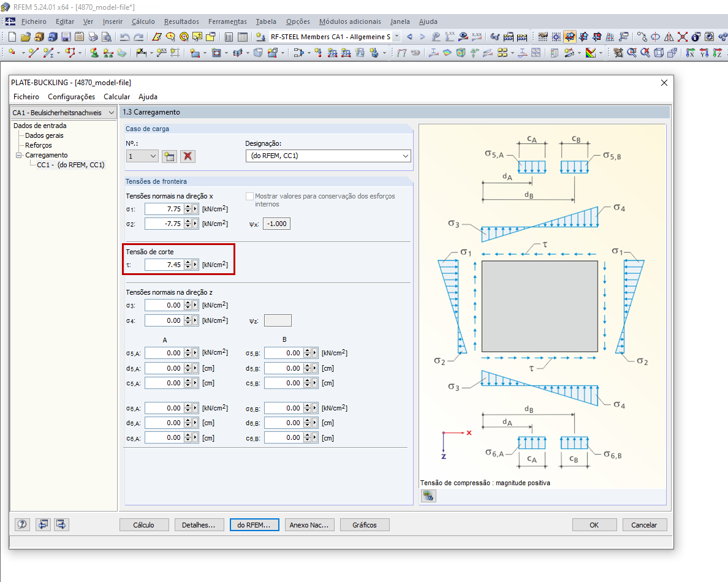Screen dimensions: 728x582
Task: Click the 'Anexo Nac...' button
Action: coord(309,525)
